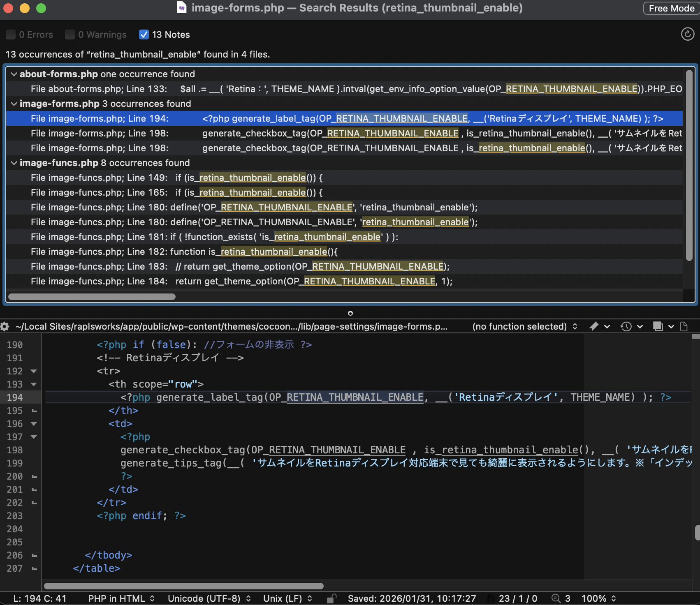The image size is (700, 605).
Task: Click the fold end marker on line 206
Action: click(x=34, y=555)
